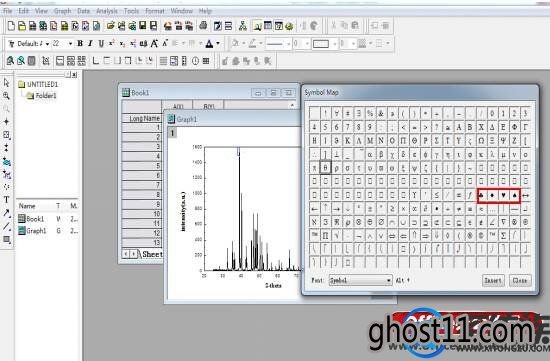Click the Print icon in toolbar
The image size is (550, 361).
[203, 26]
